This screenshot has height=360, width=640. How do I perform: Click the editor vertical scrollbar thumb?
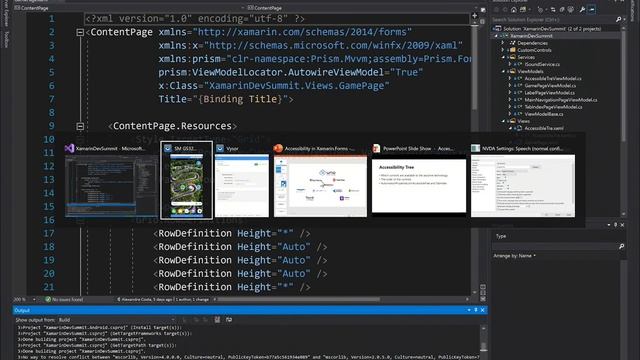[475, 67]
